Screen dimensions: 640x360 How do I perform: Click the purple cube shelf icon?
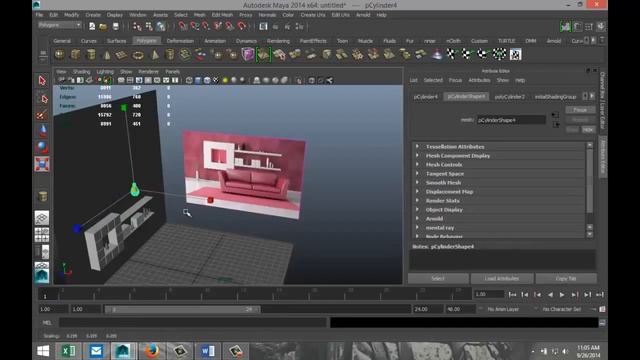(247, 54)
